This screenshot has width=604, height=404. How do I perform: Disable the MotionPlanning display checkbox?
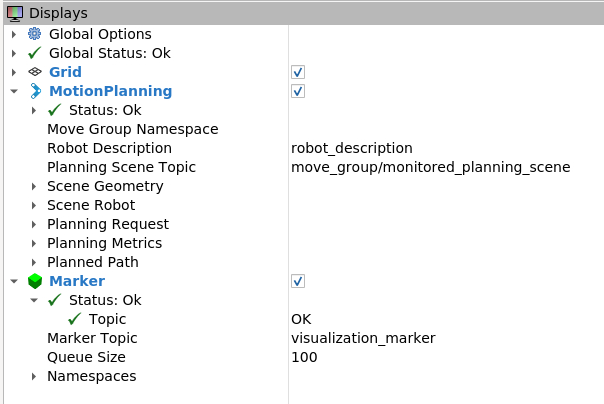[x=298, y=91]
